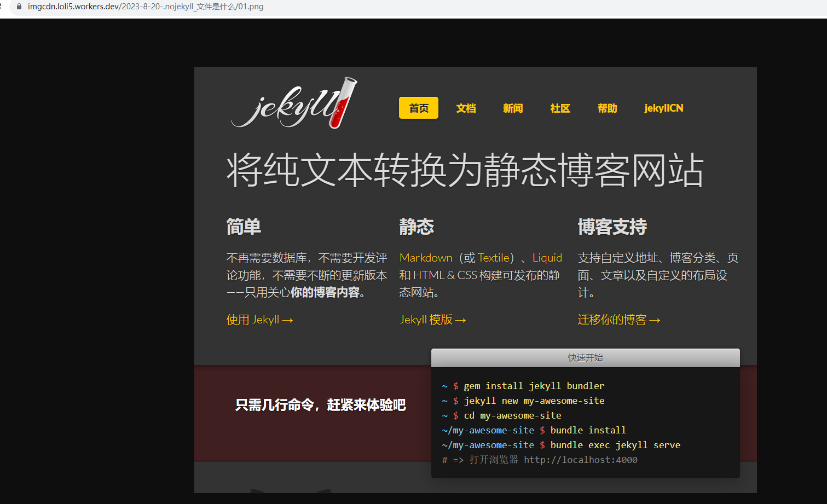Click the cd my-awesome-site command line
This screenshot has width=827, height=504.
click(502, 415)
